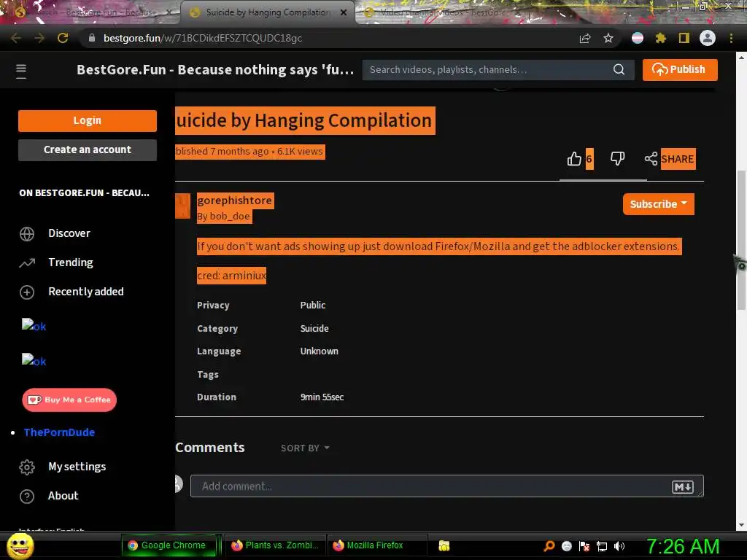
Task: Click the magnifier search icon in the site search bar
Action: [x=619, y=69]
